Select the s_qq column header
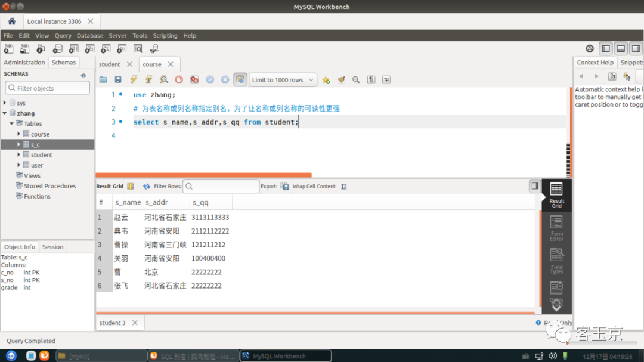This screenshot has width=644, height=362. [x=210, y=202]
